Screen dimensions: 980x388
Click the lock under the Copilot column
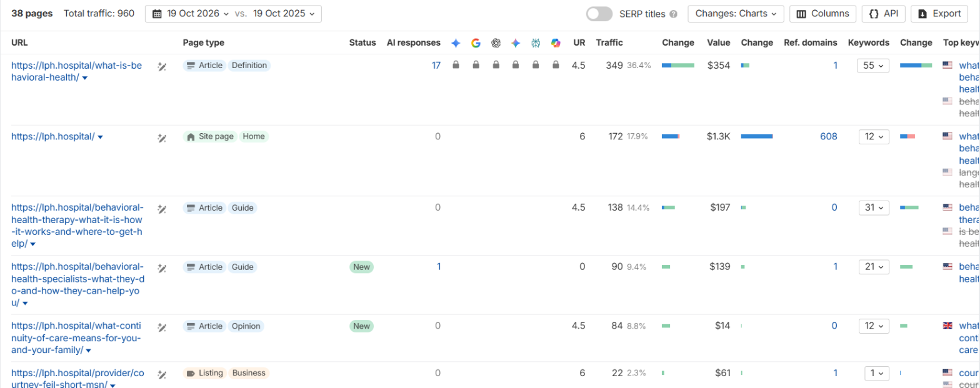[556, 64]
